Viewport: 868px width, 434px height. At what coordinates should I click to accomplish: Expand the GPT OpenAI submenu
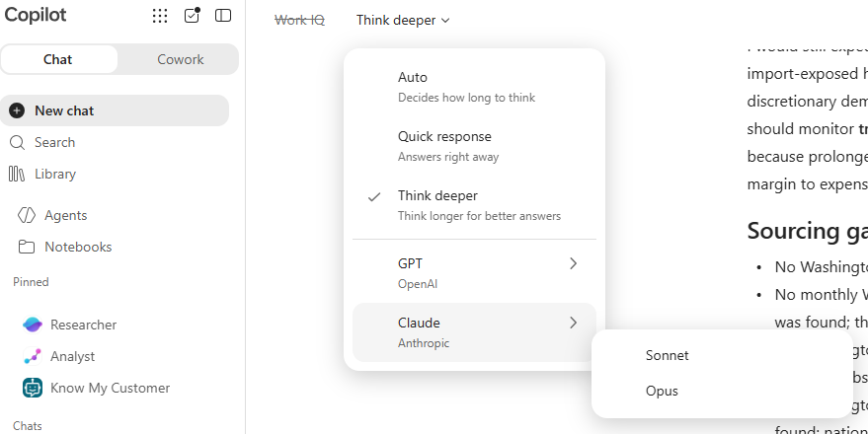474,273
